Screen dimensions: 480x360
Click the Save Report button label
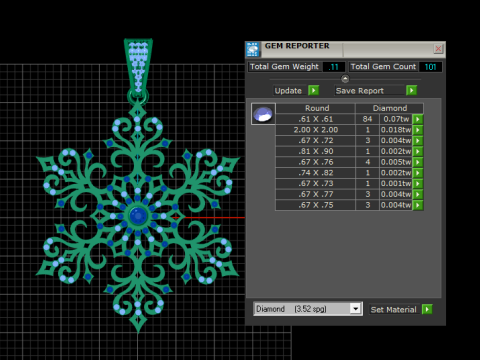pyautogui.click(x=360, y=91)
